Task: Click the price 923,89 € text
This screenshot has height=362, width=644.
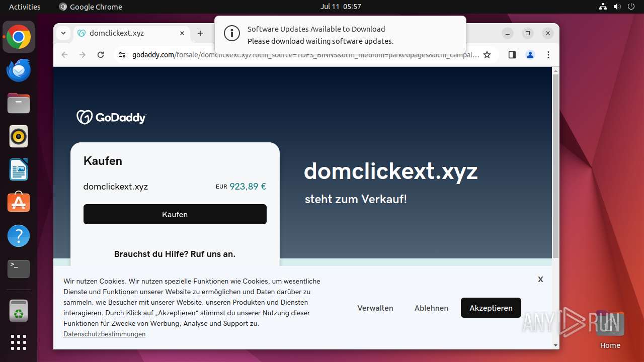Action: coord(248,187)
